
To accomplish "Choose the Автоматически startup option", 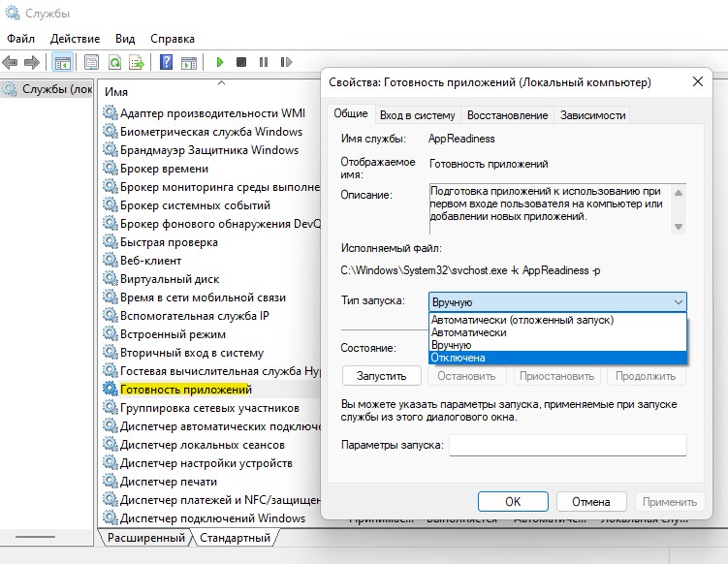I will [x=557, y=332].
